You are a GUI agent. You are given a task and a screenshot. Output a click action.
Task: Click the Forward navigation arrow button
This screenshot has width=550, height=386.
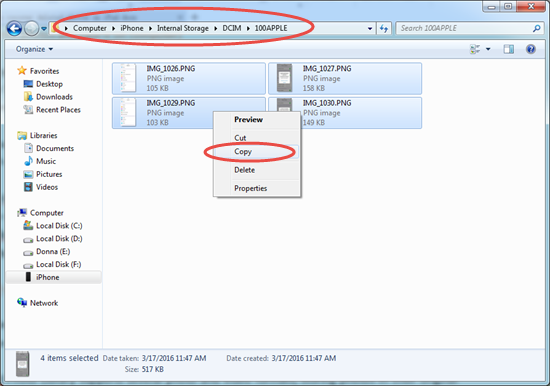pyautogui.click(x=31, y=29)
